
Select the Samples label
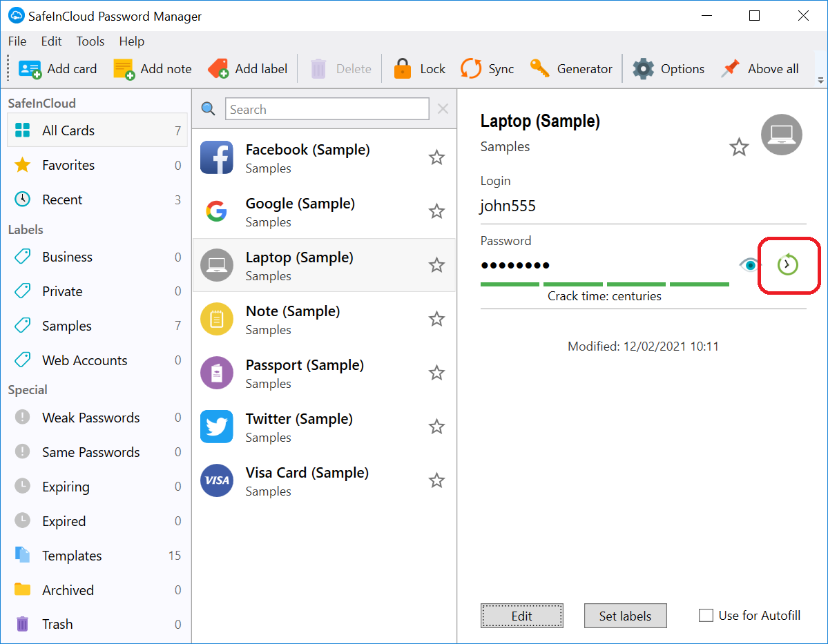97,326
